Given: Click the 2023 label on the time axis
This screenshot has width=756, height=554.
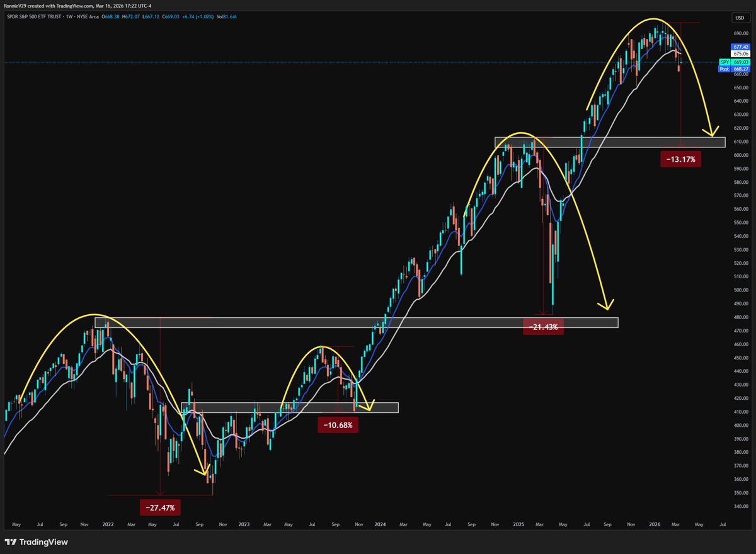Looking at the screenshot, I should tap(244, 523).
